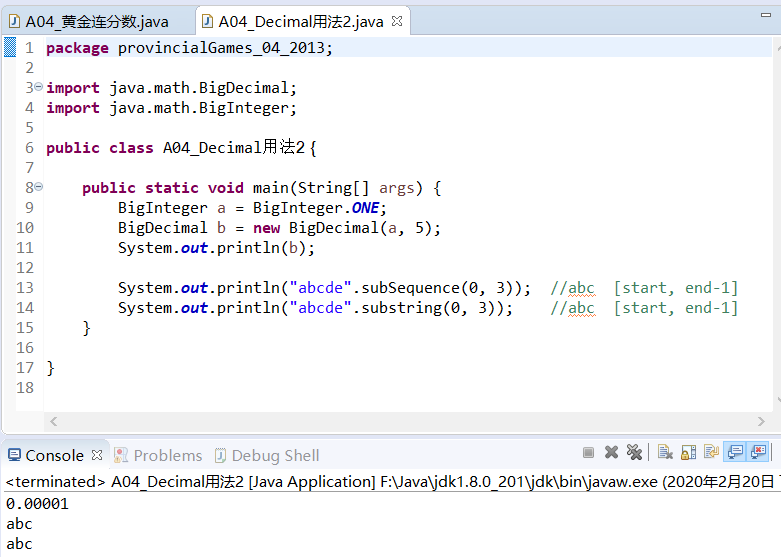Screen dimensions: 781x557
Task: Click the blue marker beside line 1
Action: click(x=10, y=47)
